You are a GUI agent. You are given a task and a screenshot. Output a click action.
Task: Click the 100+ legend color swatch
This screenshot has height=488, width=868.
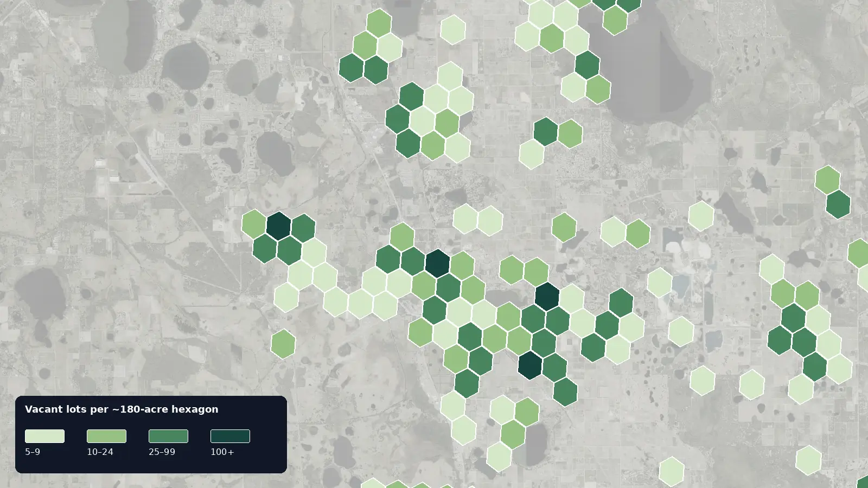230,436
